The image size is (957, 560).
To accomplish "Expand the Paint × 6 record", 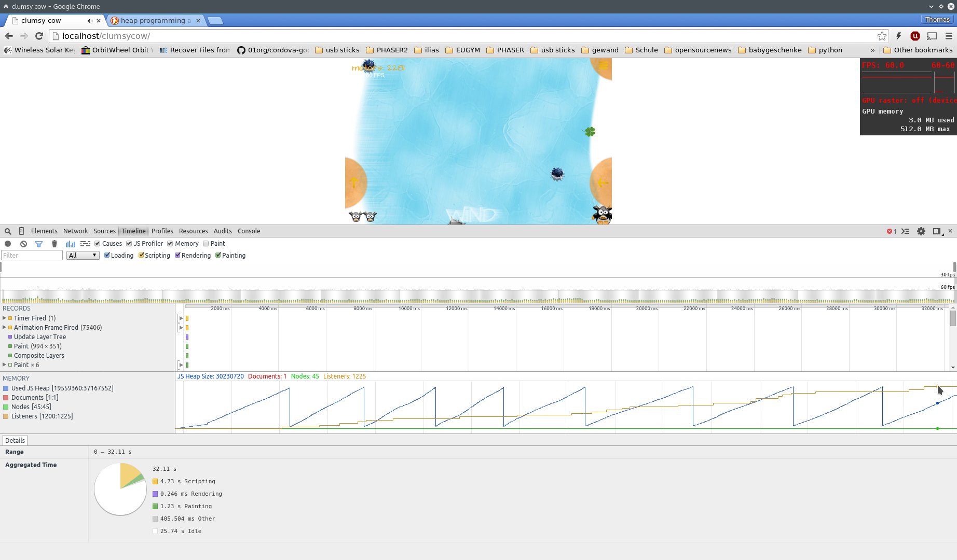I will tap(4, 365).
